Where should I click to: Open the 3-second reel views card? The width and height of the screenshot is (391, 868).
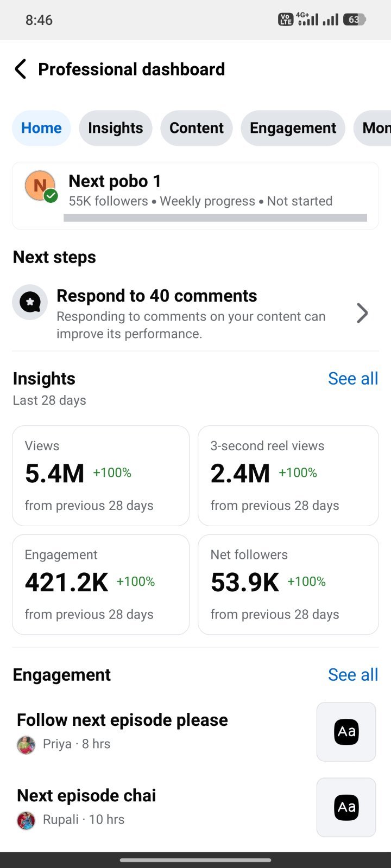click(x=288, y=476)
